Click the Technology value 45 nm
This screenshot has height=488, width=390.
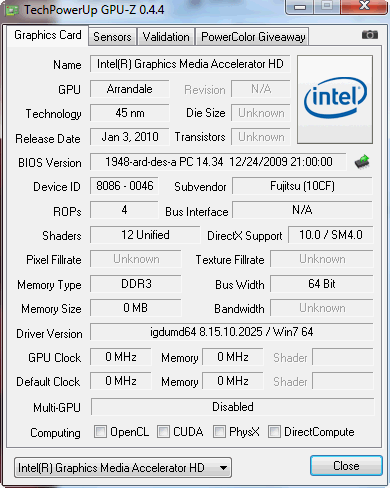coord(129,113)
